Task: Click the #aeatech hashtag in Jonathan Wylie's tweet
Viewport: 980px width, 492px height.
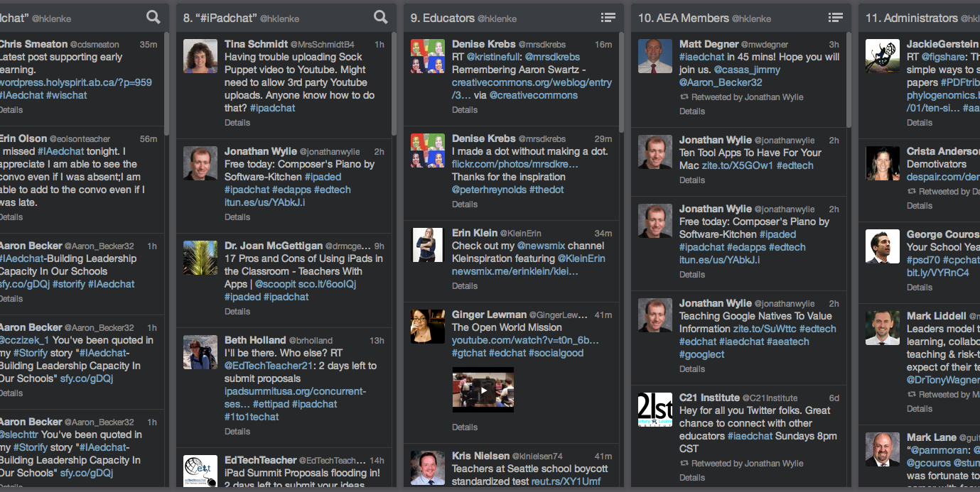Action: click(x=787, y=341)
